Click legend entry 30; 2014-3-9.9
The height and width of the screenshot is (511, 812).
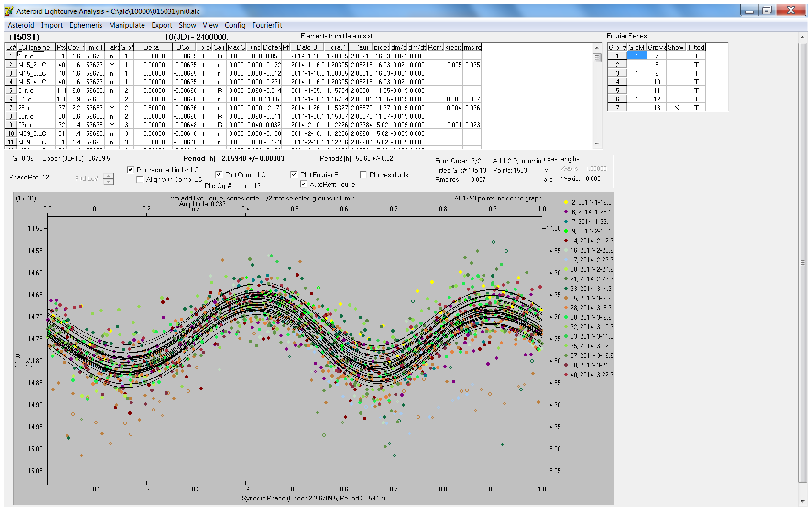(588, 317)
